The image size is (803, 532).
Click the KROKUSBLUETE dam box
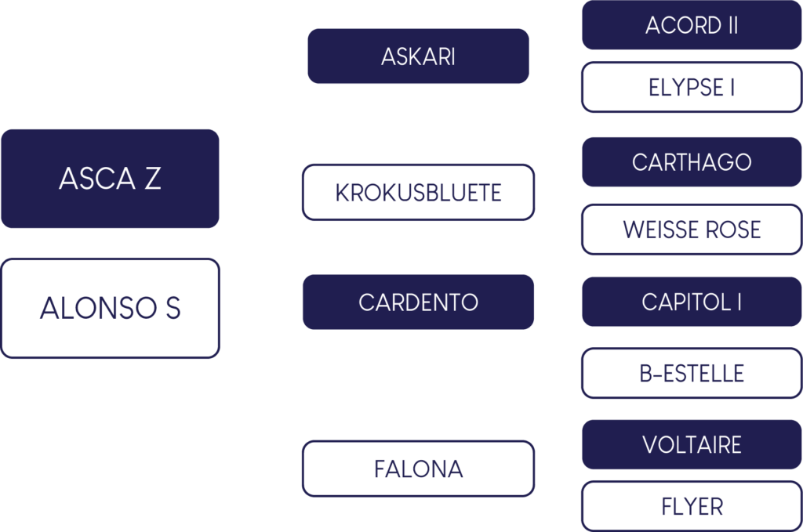click(418, 192)
